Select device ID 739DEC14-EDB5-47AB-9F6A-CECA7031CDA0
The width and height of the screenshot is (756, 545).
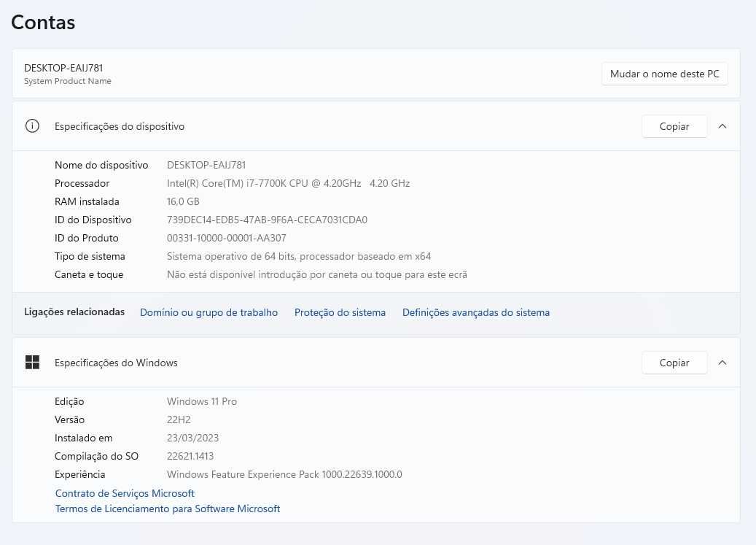267,220
